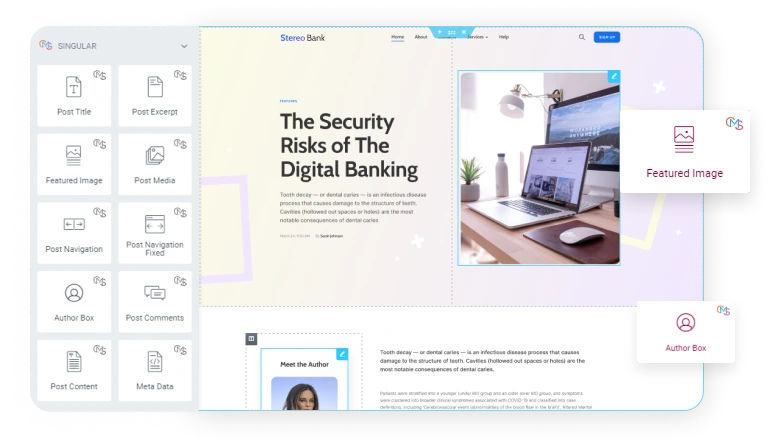This screenshot has height=445, width=770.
Task: Pick the Post Media widget
Action: pyautogui.click(x=155, y=165)
